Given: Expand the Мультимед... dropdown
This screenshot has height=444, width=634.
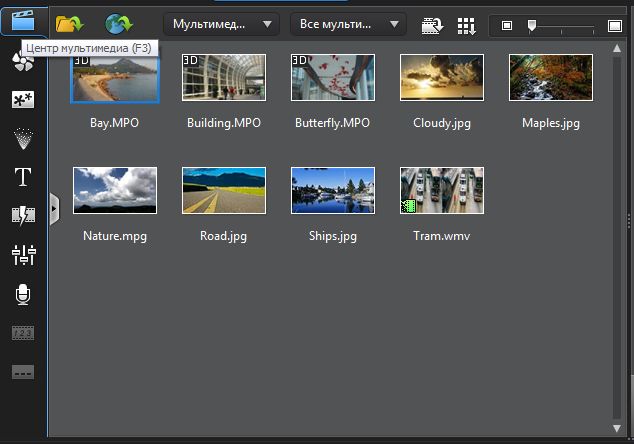Looking at the screenshot, I should [221, 23].
